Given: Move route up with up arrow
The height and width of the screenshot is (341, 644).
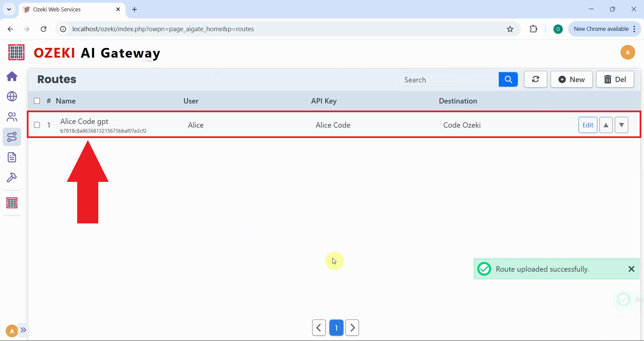Looking at the screenshot, I should pyautogui.click(x=606, y=125).
